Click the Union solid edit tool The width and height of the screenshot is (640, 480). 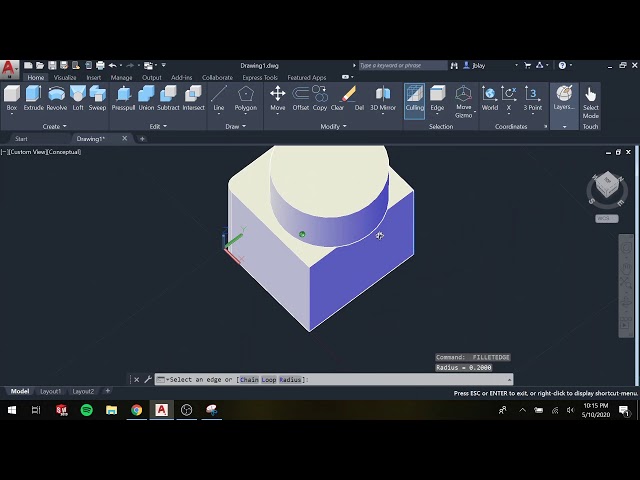coord(146,98)
